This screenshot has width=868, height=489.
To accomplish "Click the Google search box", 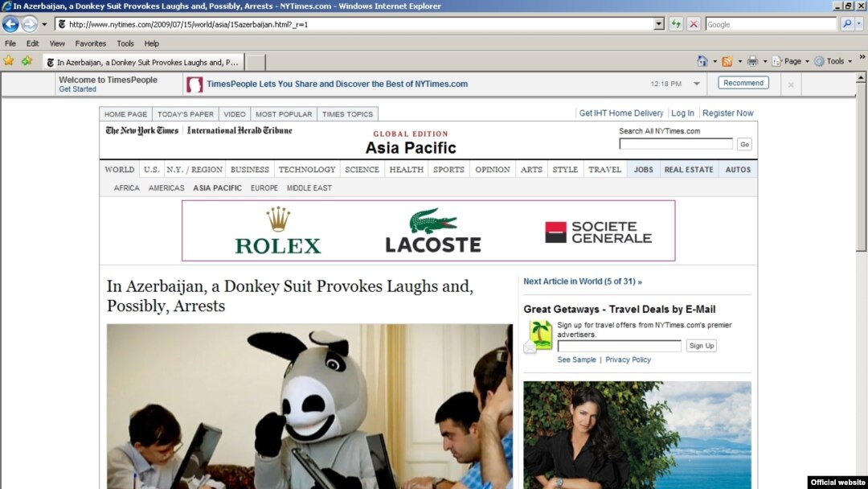I will [771, 24].
